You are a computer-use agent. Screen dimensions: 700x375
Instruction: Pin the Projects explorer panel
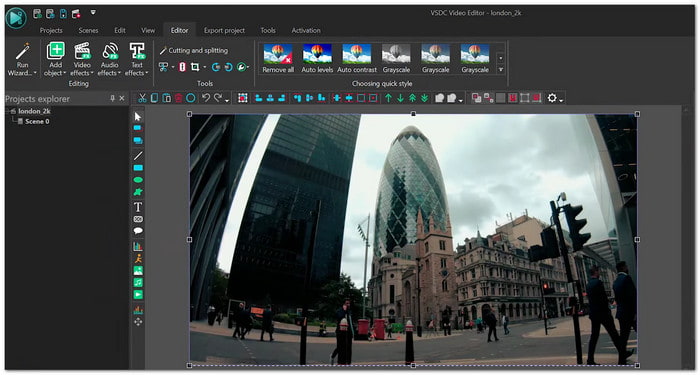(x=112, y=99)
